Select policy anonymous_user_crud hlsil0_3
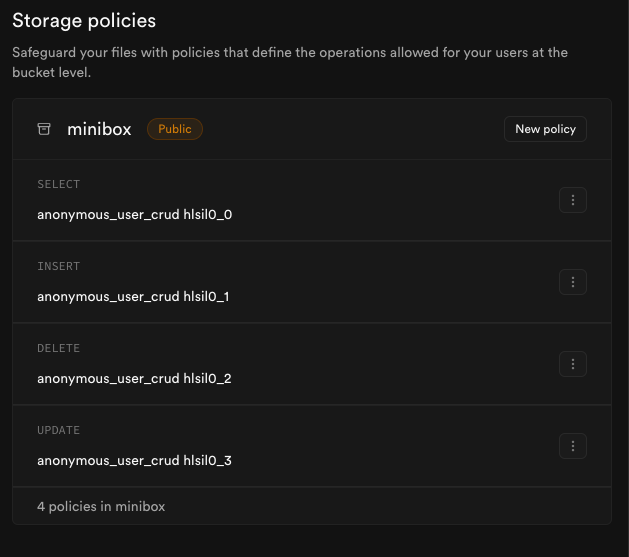629x557 pixels. [x=134, y=460]
